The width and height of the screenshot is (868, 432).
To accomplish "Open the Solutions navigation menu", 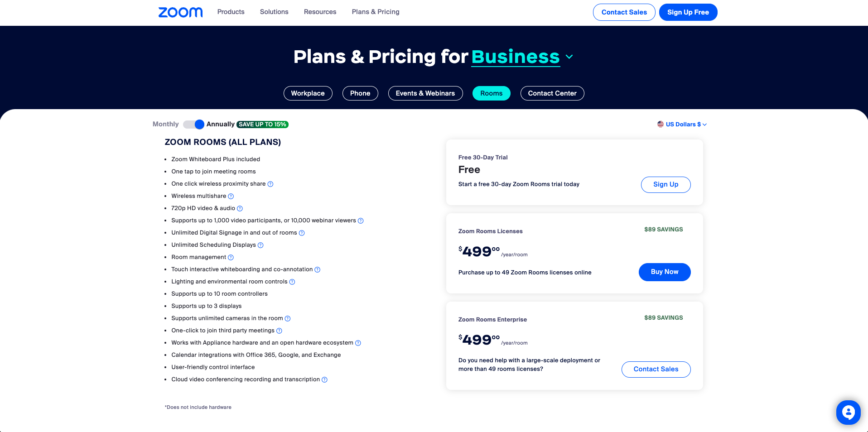I will [x=274, y=12].
